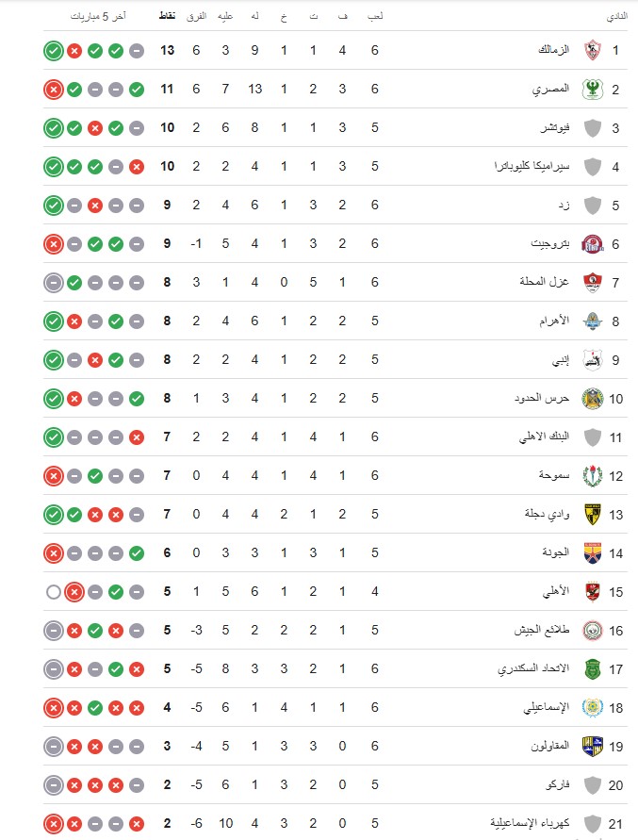Open the سيراميكا كليوباترا team link
This screenshot has width=638, height=840.
pyautogui.click(x=532, y=166)
